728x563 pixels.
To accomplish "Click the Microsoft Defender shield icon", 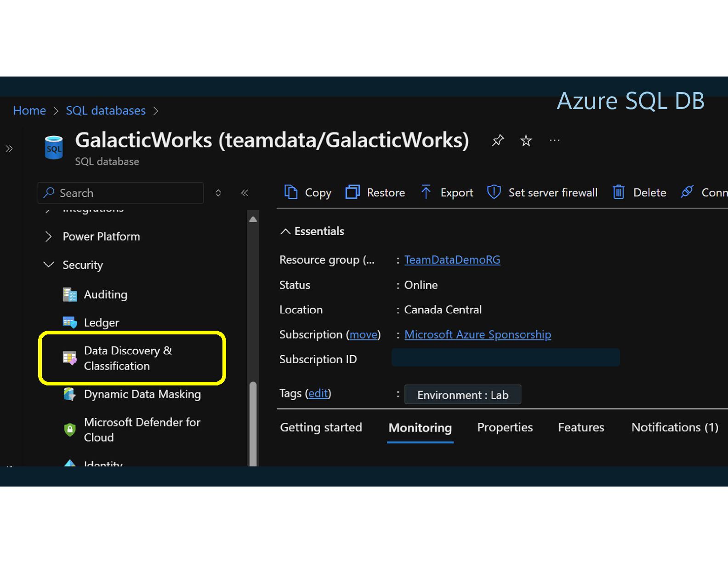I will (x=70, y=430).
